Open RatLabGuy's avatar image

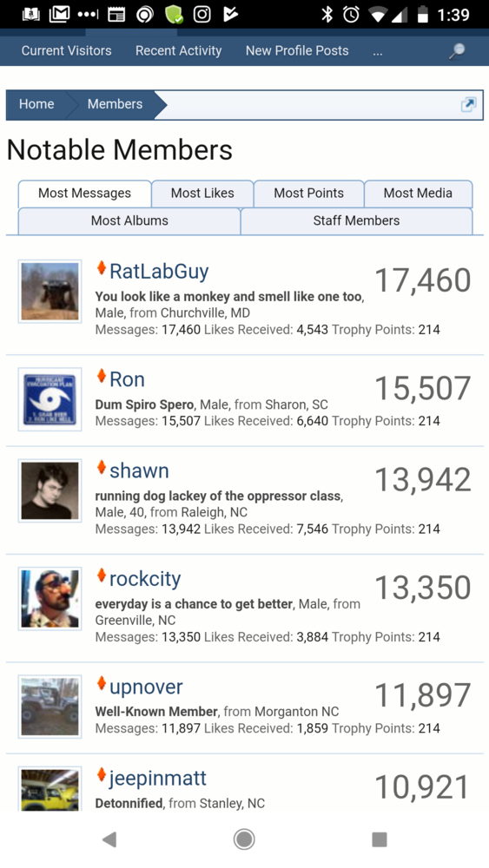[50, 291]
